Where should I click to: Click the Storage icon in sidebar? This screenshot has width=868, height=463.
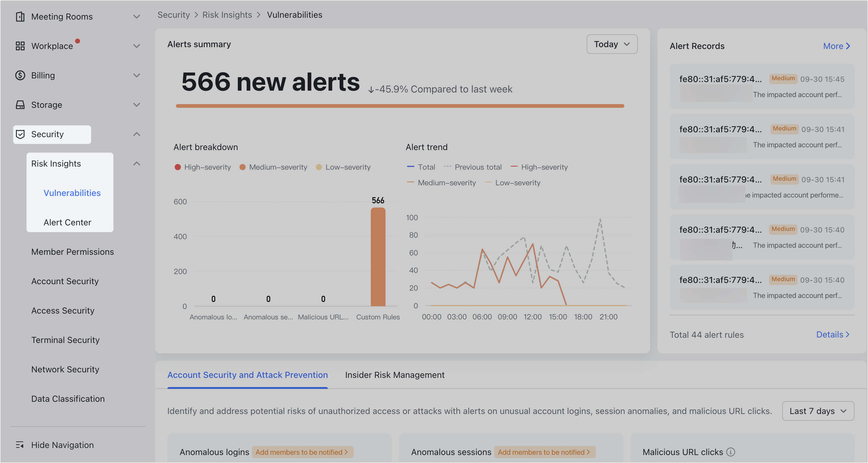(x=21, y=104)
